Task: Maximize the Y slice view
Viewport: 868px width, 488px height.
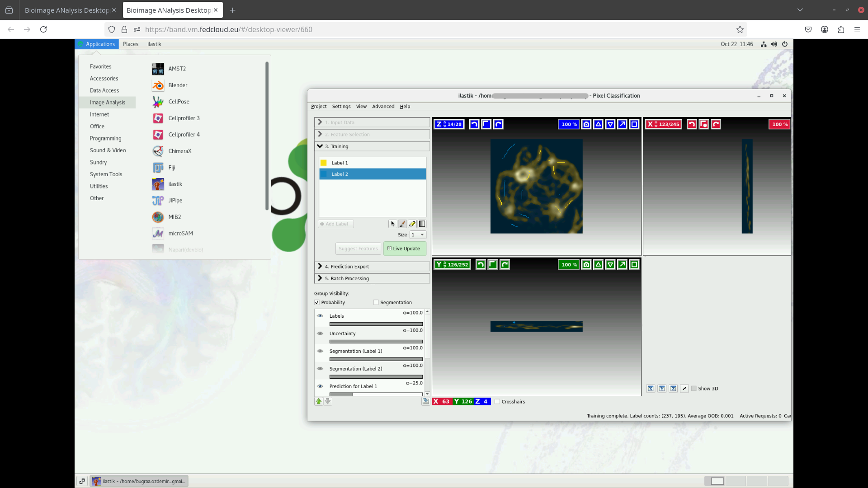Action: tap(634, 265)
